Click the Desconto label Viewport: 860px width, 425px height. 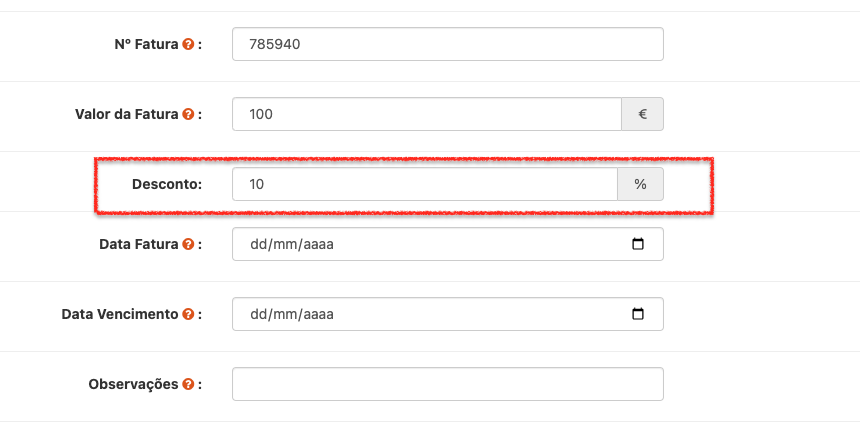pyautogui.click(x=166, y=184)
